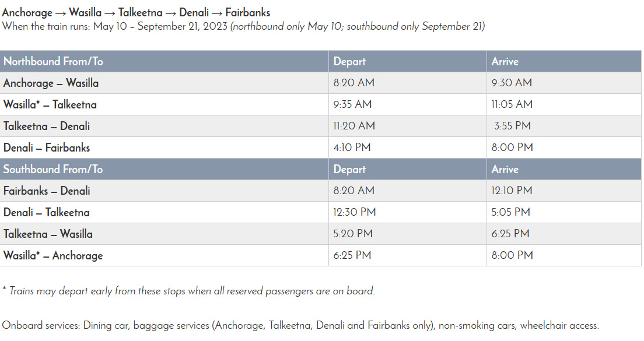Click the Denali – Talkeetna row label

click(47, 212)
